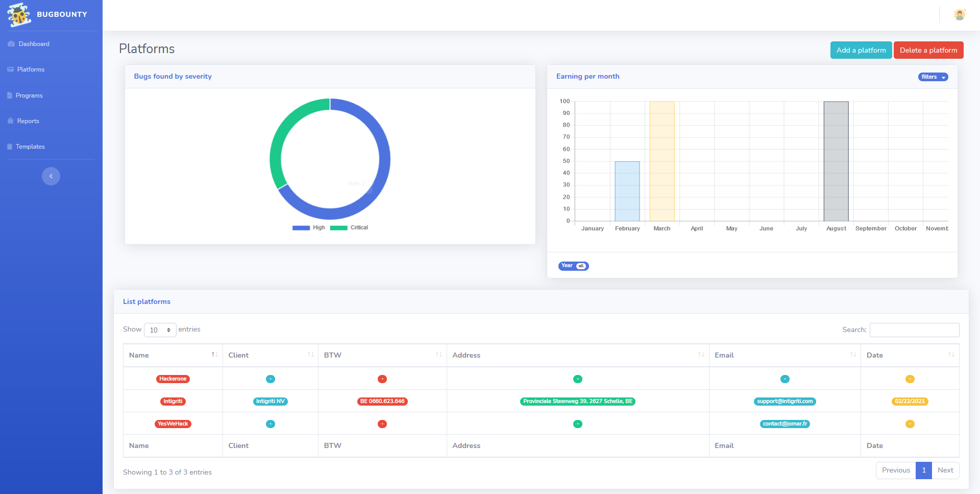The width and height of the screenshot is (980, 494).
Task: Select page 1 in the pagination
Action: [x=924, y=471]
